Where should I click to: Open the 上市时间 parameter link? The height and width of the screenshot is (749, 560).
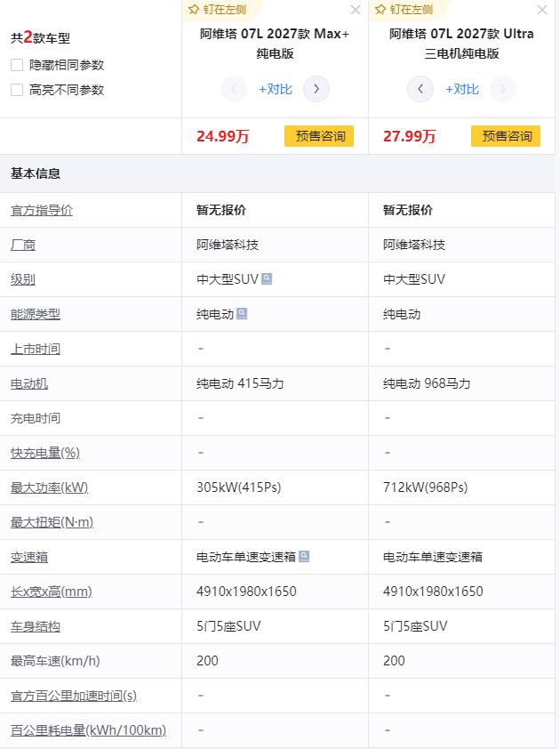[x=36, y=350]
